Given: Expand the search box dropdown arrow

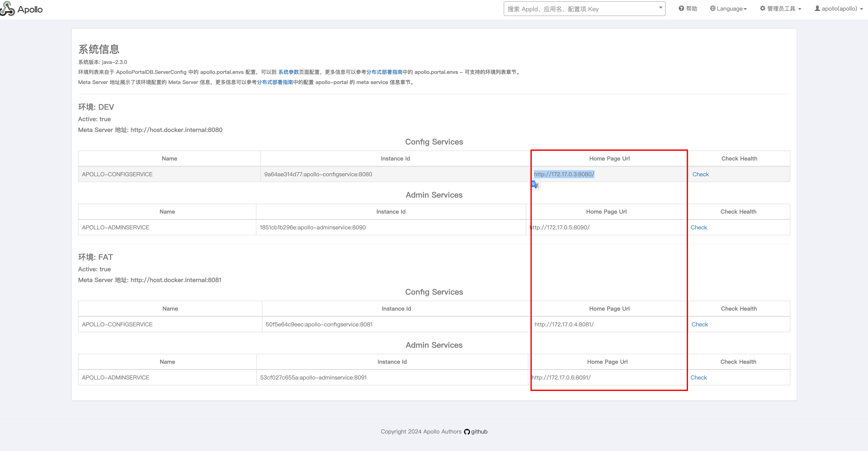Looking at the screenshot, I should click(660, 8).
